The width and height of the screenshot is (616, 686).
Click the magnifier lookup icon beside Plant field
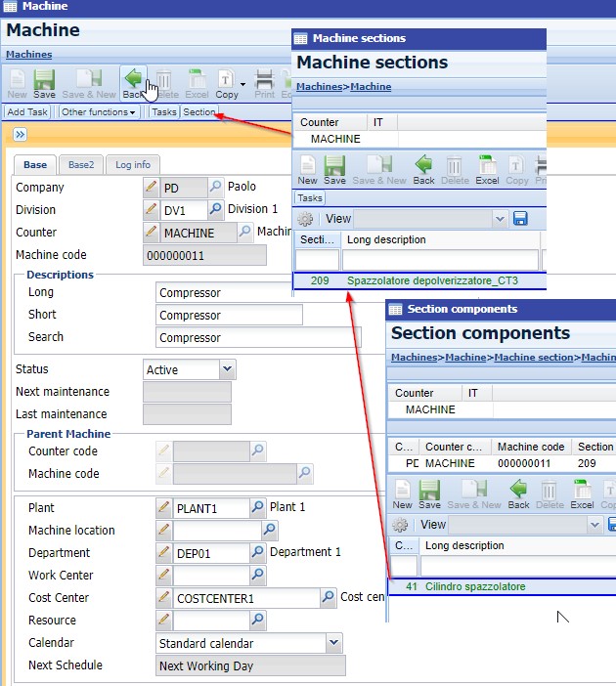coord(258,508)
